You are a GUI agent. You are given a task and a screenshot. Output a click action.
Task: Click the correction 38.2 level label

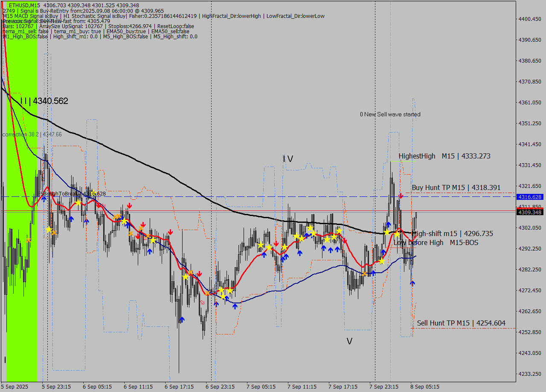click(32, 134)
